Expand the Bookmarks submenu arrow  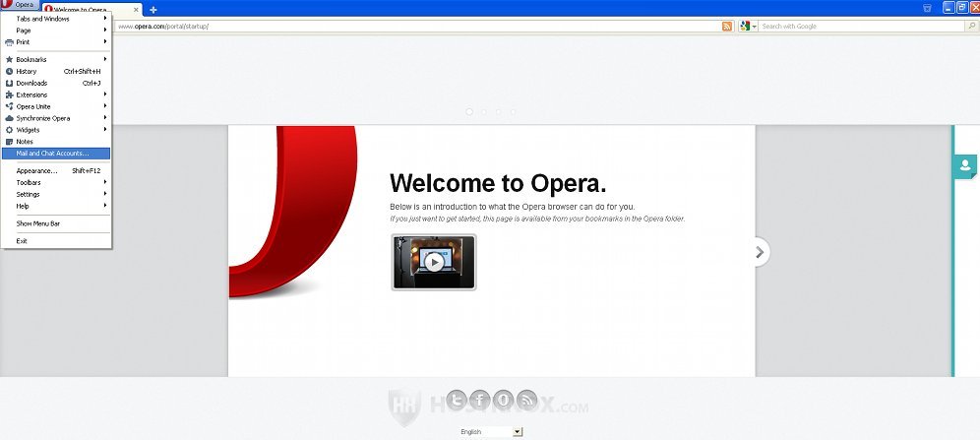click(x=105, y=59)
